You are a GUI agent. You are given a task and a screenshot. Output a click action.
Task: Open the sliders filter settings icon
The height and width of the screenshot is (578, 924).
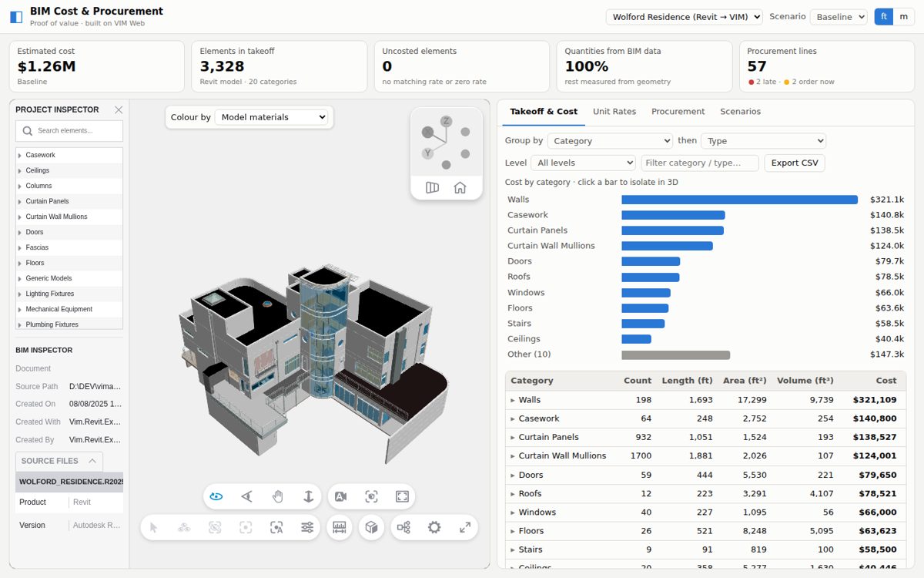(x=307, y=527)
